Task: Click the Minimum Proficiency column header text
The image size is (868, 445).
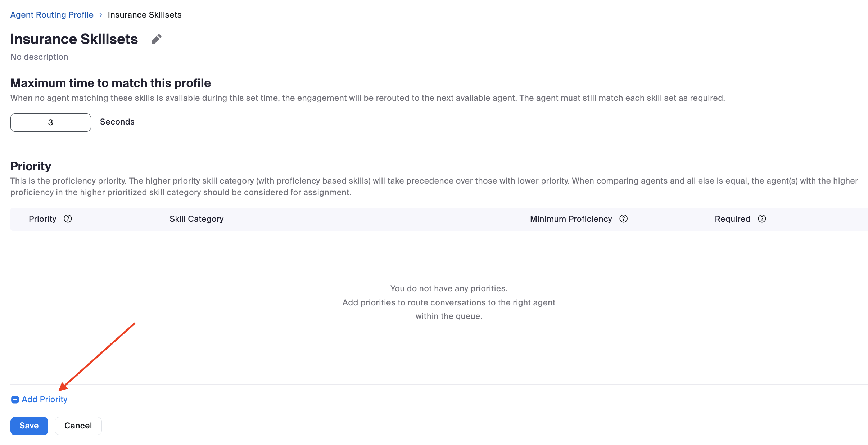Action: coord(571,219)
